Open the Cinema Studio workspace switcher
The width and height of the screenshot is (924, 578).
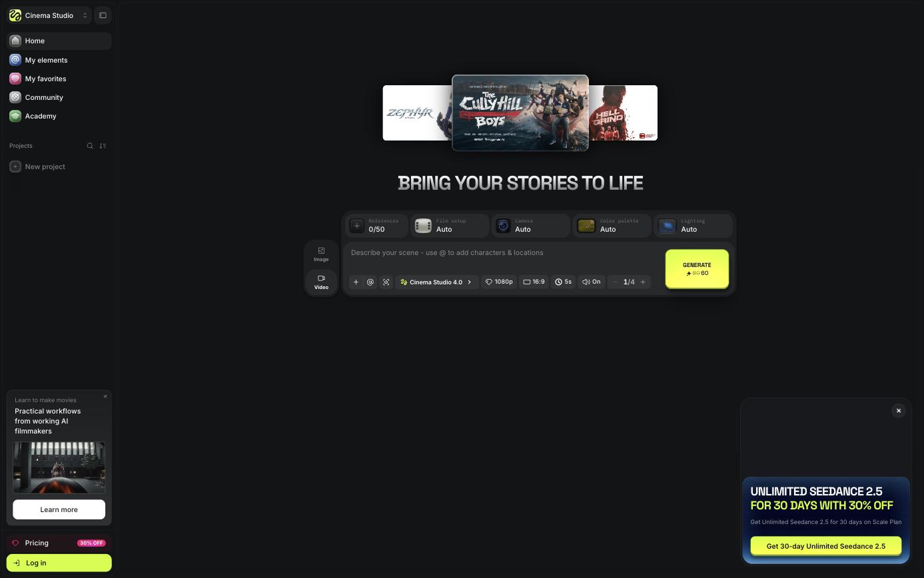pos(49,15)
